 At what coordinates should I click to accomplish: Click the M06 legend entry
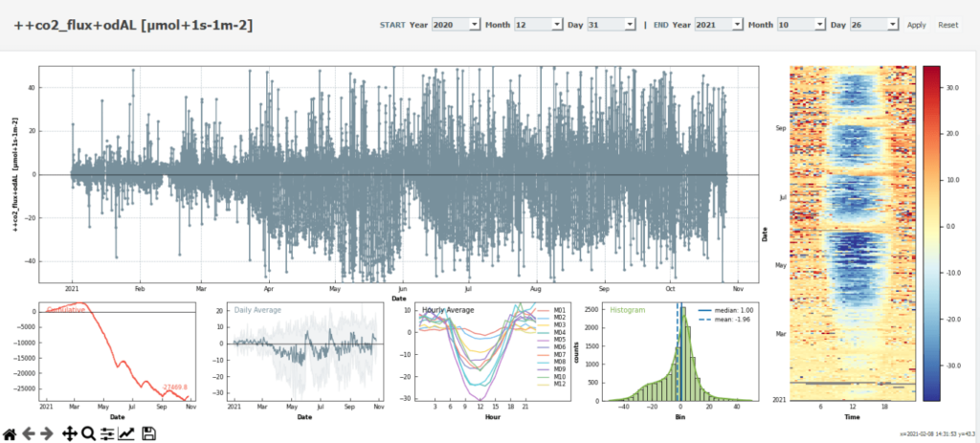point(553,346)
